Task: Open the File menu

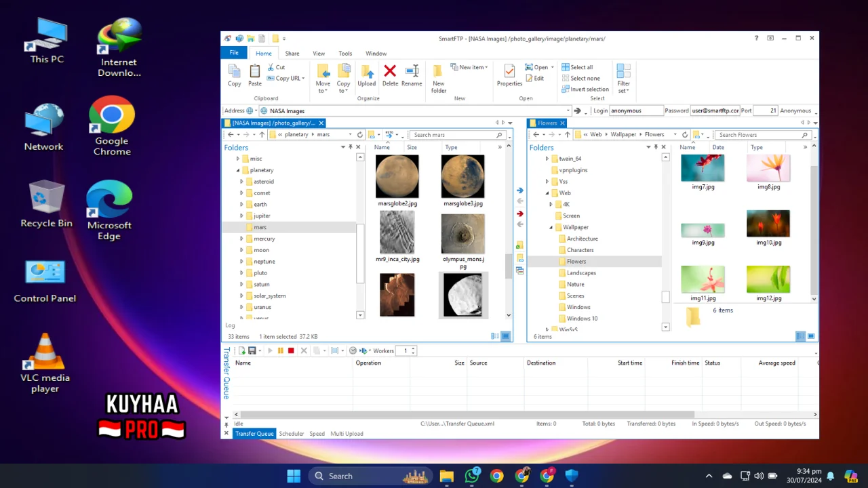Action: coord(234,53)
